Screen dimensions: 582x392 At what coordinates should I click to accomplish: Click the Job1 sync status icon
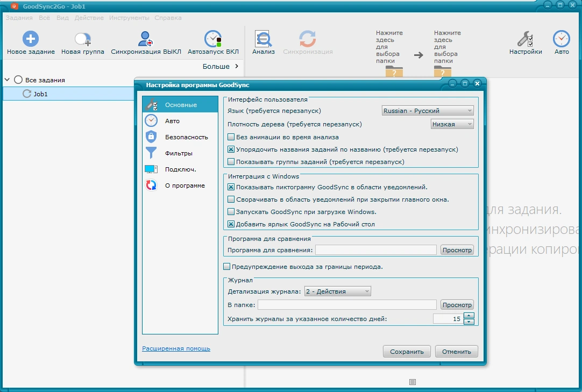pyautogui.click(x=27, y=94)
